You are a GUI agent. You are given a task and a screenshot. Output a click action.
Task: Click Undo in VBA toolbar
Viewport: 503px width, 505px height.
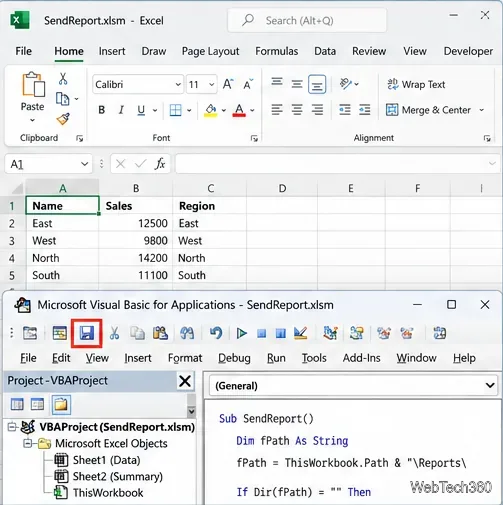(x=216, y=333)
